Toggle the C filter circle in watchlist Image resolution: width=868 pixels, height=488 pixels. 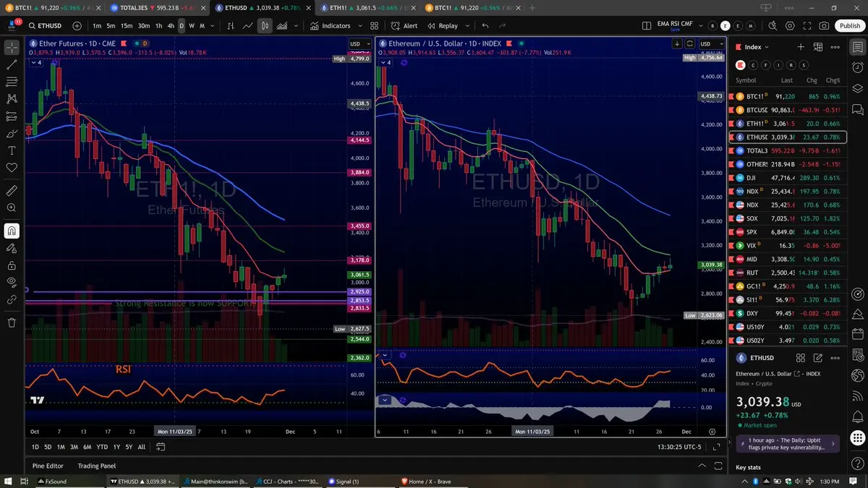pyautogui.click(x=752, y=65)
